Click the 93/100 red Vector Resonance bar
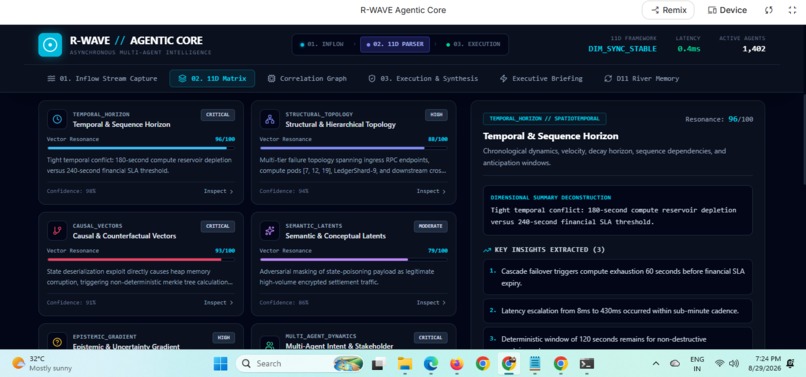 click(141, 260)
